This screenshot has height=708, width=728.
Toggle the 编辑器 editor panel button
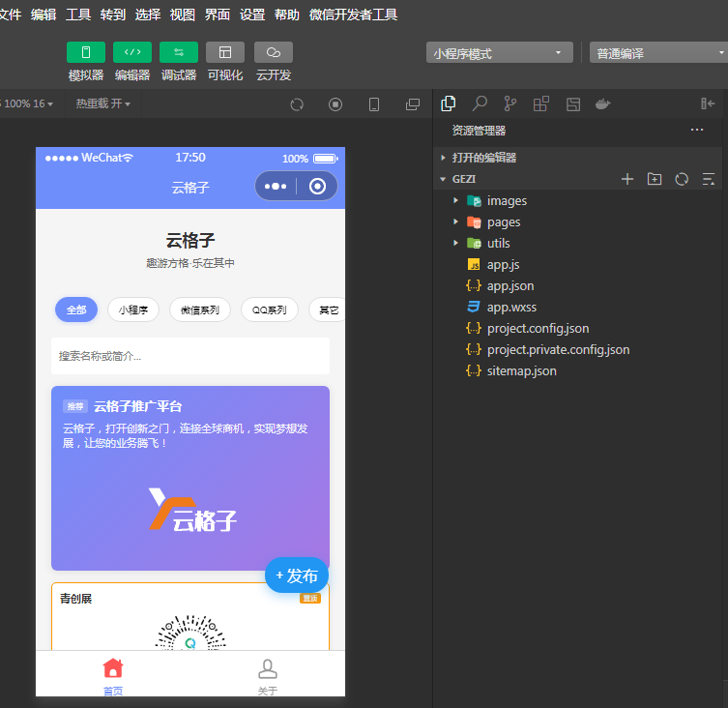coord(132,52)
